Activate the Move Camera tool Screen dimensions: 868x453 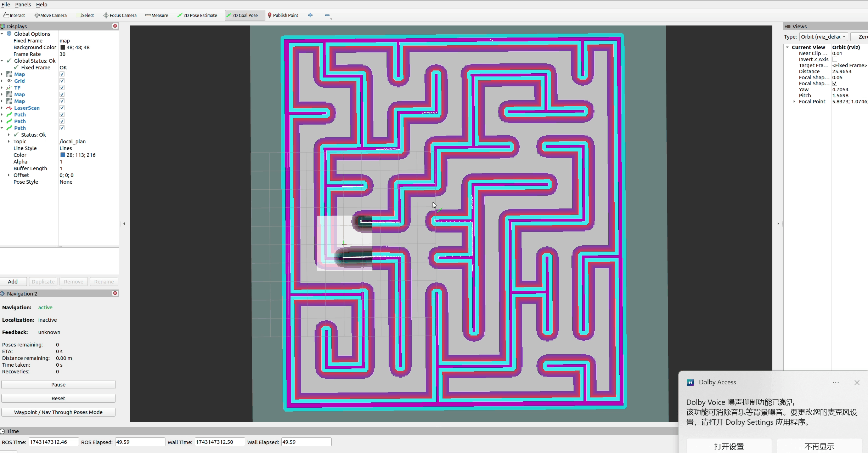tap(50, 15)
